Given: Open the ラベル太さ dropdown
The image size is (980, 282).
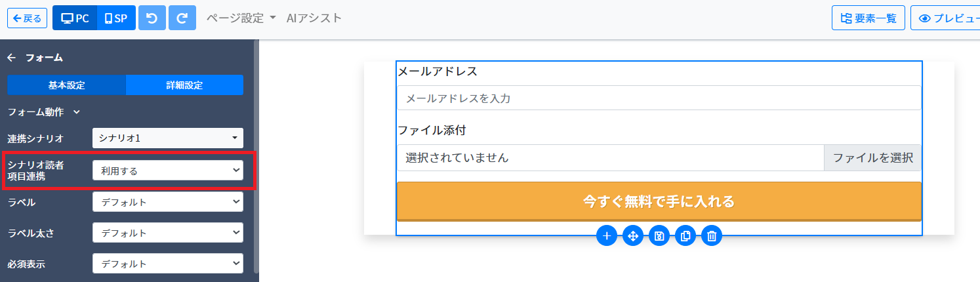Looking at the screenshot, I should (x=168, y=233).
